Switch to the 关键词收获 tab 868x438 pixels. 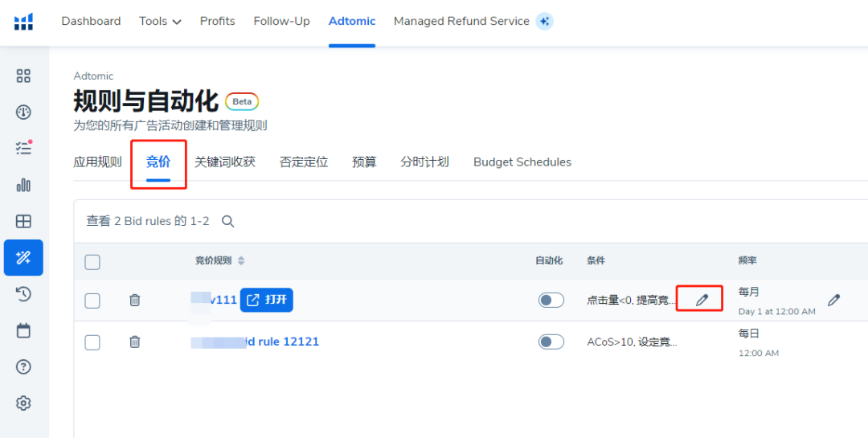(x=225, y=162)
